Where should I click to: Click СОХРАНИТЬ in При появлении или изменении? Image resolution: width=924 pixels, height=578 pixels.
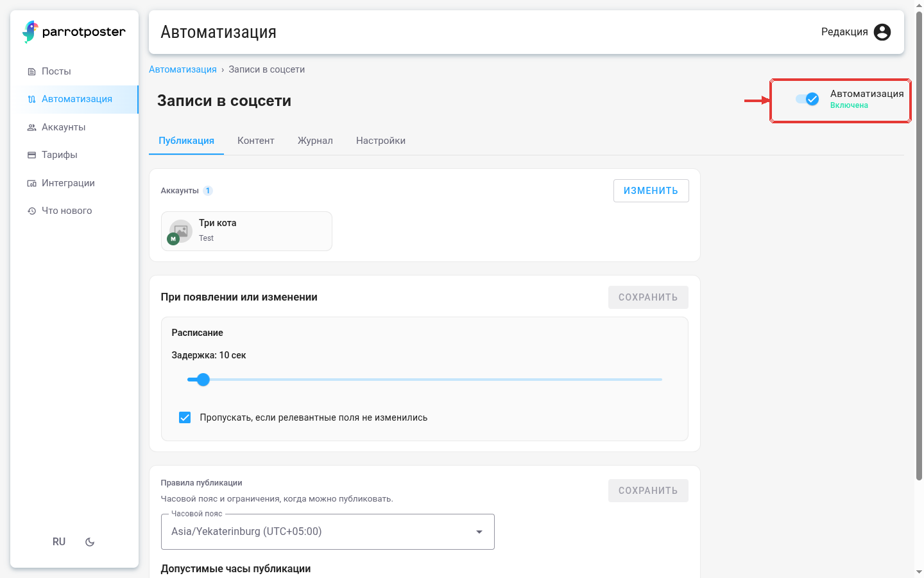pos(648,297)
